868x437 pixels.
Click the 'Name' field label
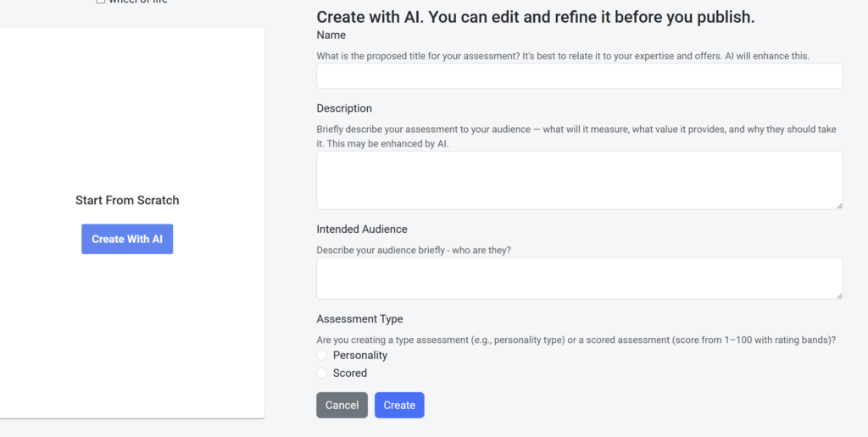(331, 36)
